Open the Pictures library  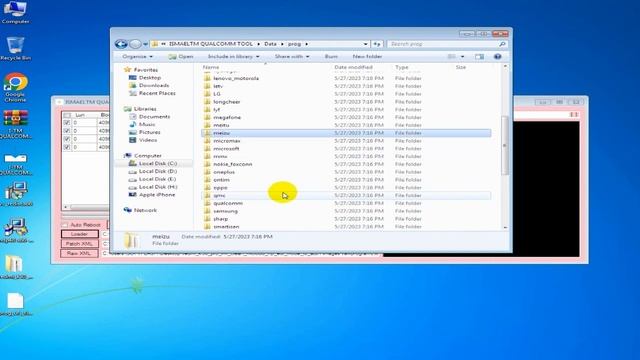coord(149,132)
